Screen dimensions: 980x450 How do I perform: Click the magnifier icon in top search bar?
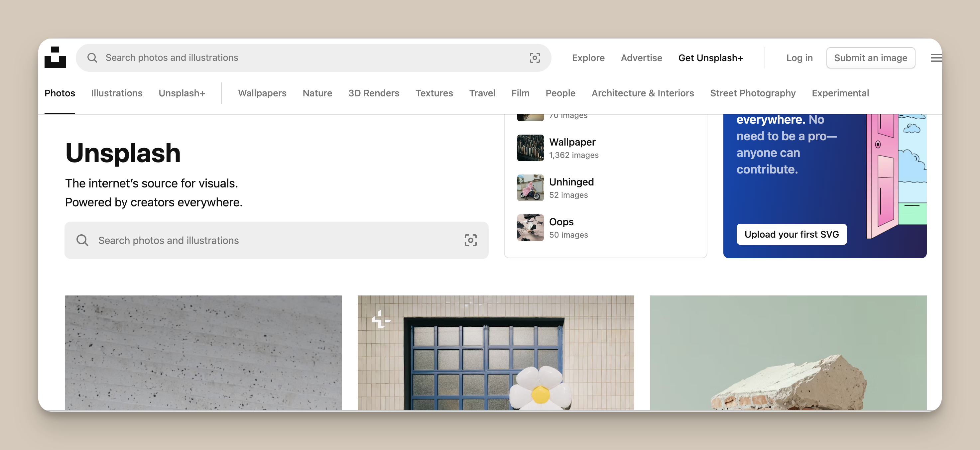point(92,58)
